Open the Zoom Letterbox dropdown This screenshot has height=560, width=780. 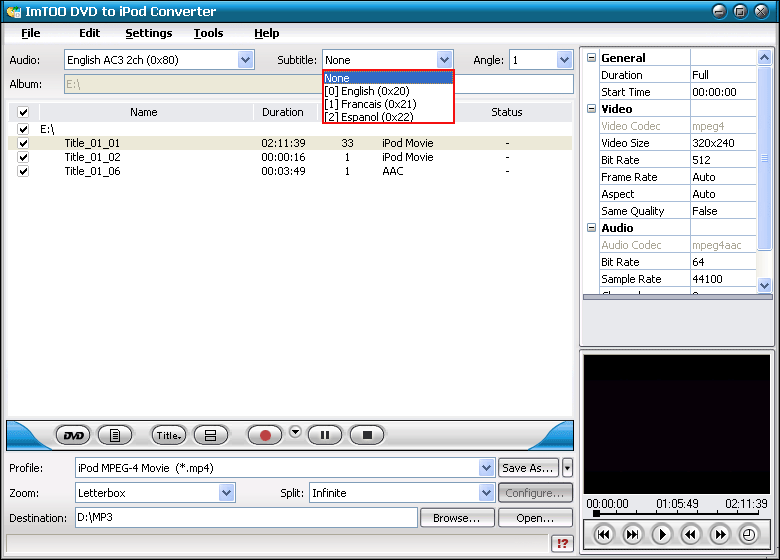click(x=226, y=493)
